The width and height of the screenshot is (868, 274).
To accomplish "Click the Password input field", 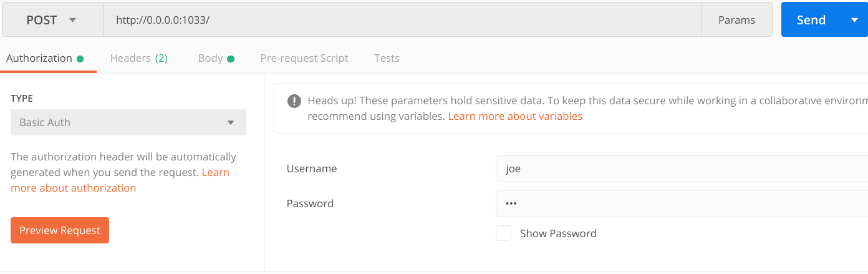I will [682, 203].
